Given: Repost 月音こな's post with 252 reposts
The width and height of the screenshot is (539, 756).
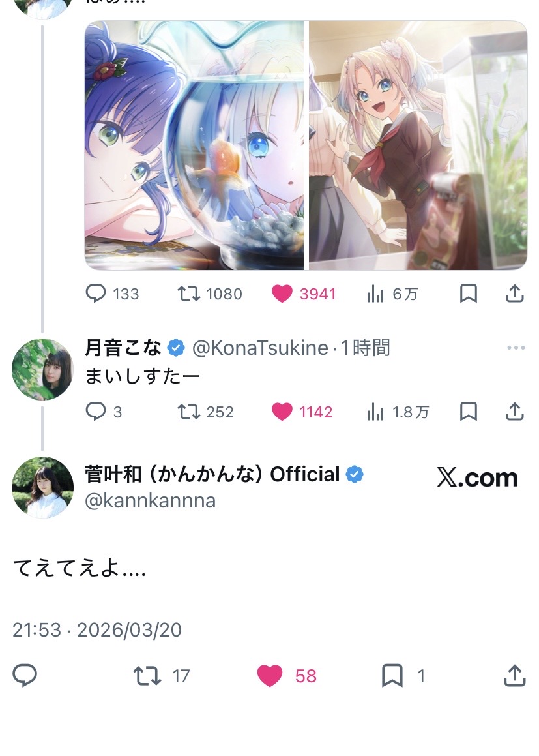Looking at the screenshot, I should [188, 412].
